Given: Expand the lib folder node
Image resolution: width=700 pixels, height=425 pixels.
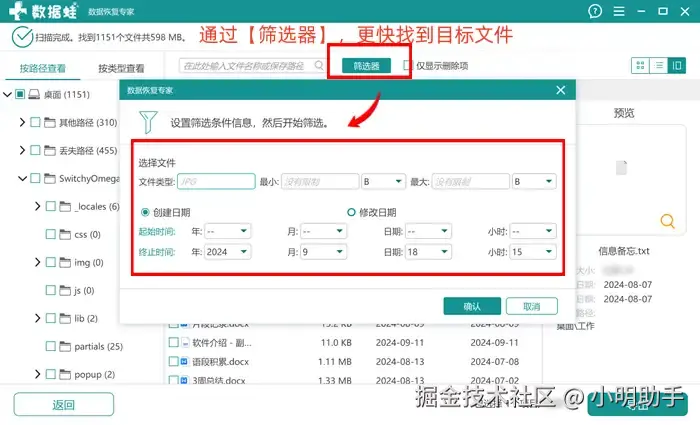Looking at the screenshot, I should 38,318.
